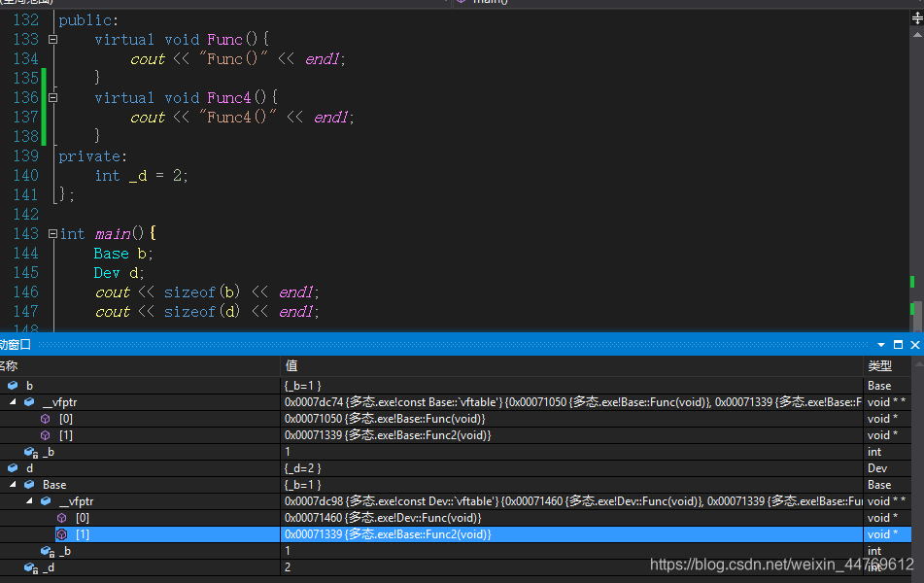This screenshot has height=583, width=924.
Task: Click on sizeof(d) in line 147
Action: tap(202, 312)
